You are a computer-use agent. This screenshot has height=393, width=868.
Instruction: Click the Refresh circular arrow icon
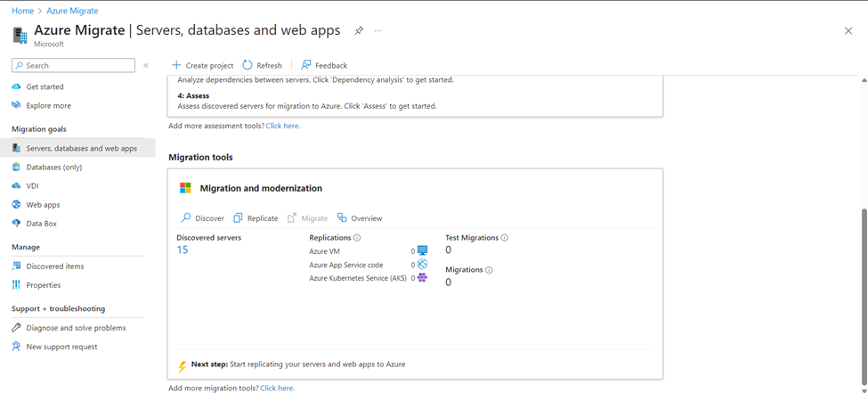click(x=247, y=65)
